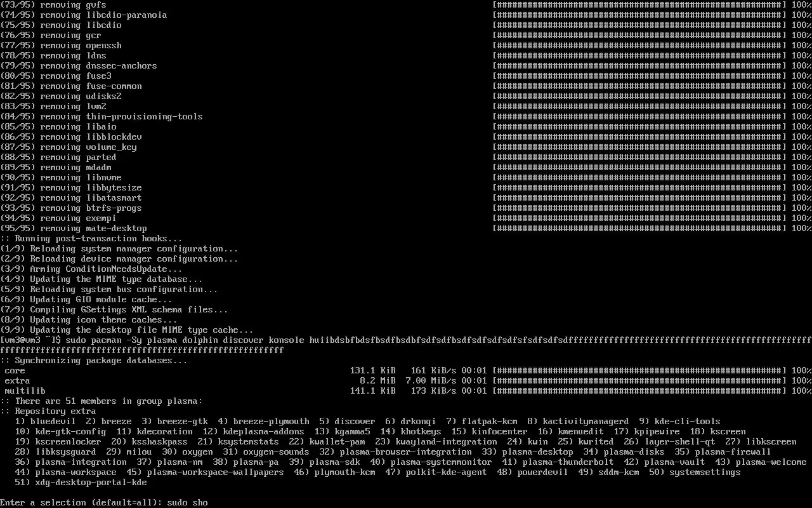Click 'Reloading system manager configuration...' line
The width and height of the screenshot is (812, 508).
pos(119,248)
